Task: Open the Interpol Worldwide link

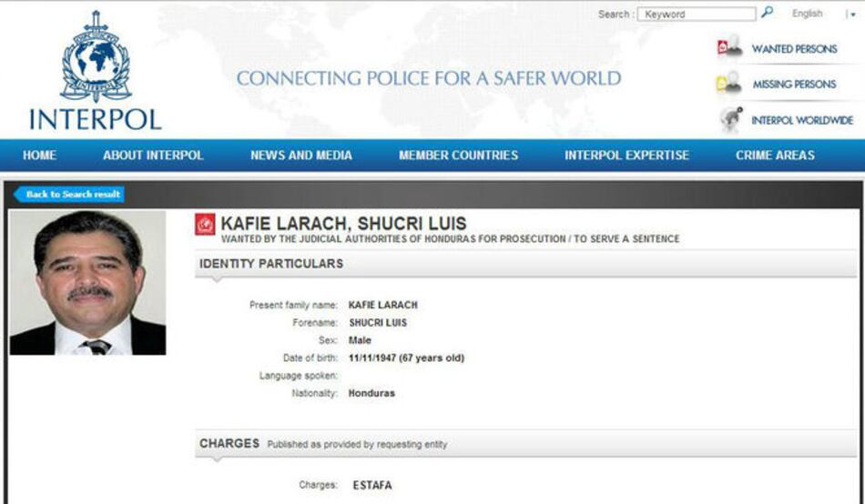Action: tap(801, 120)
